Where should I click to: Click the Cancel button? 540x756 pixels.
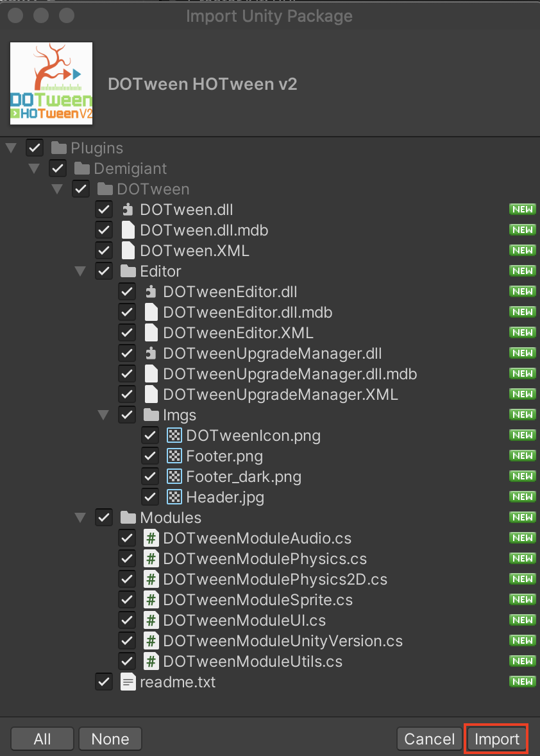[x=429, y=739]
